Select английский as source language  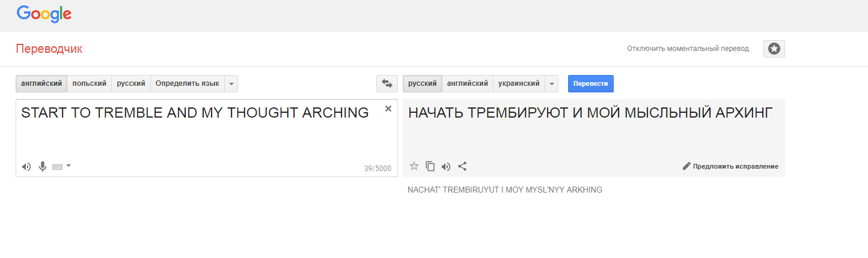pos(41,83)
